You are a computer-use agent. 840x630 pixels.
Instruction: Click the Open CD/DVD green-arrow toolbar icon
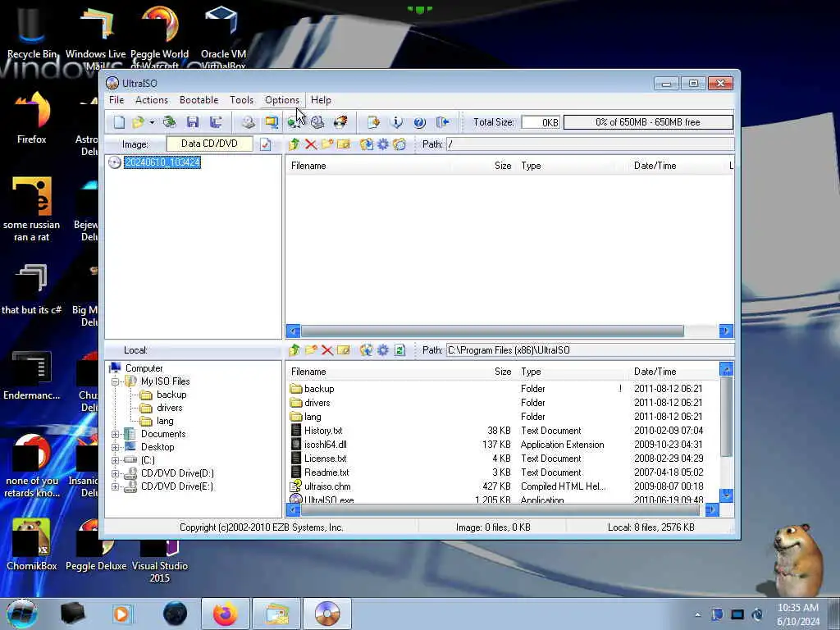click(169, 122)
